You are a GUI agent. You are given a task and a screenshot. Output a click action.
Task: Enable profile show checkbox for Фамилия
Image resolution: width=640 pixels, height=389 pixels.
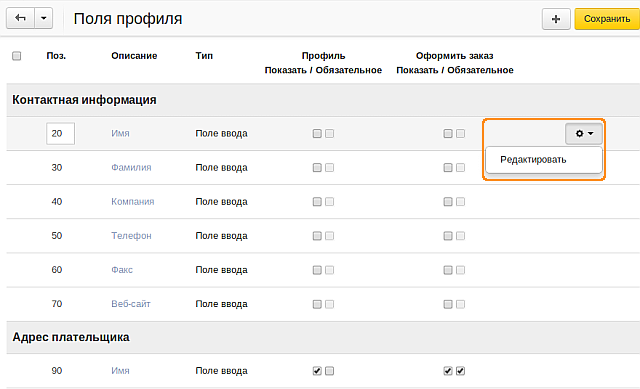[317, 167]
